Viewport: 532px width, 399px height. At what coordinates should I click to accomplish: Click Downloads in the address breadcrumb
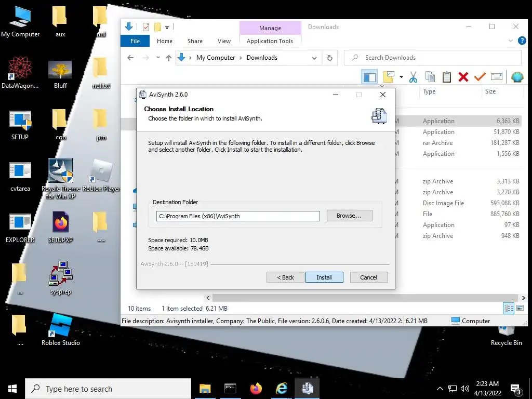262,58
